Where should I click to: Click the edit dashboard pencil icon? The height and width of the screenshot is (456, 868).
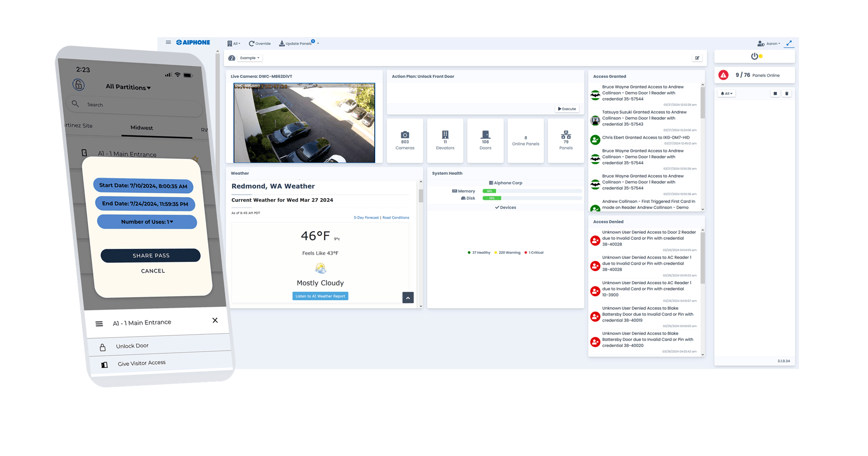(x=697, y=58)
